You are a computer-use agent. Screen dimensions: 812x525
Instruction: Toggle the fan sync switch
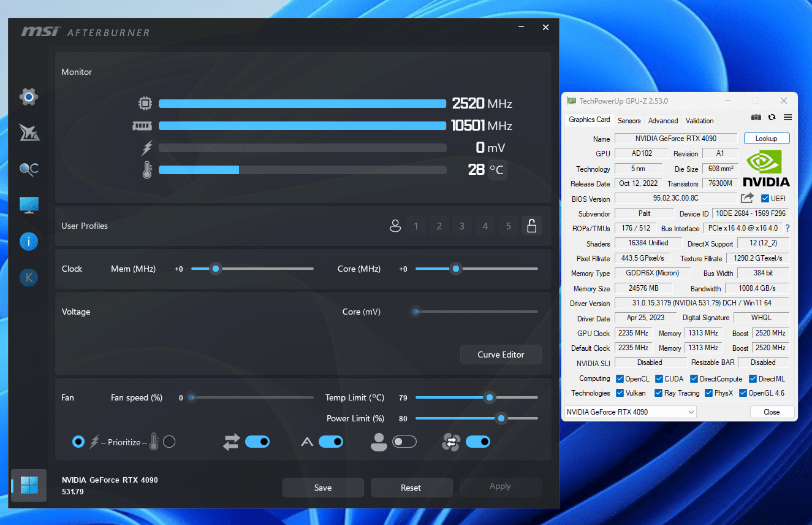click(x=478, y=442)
